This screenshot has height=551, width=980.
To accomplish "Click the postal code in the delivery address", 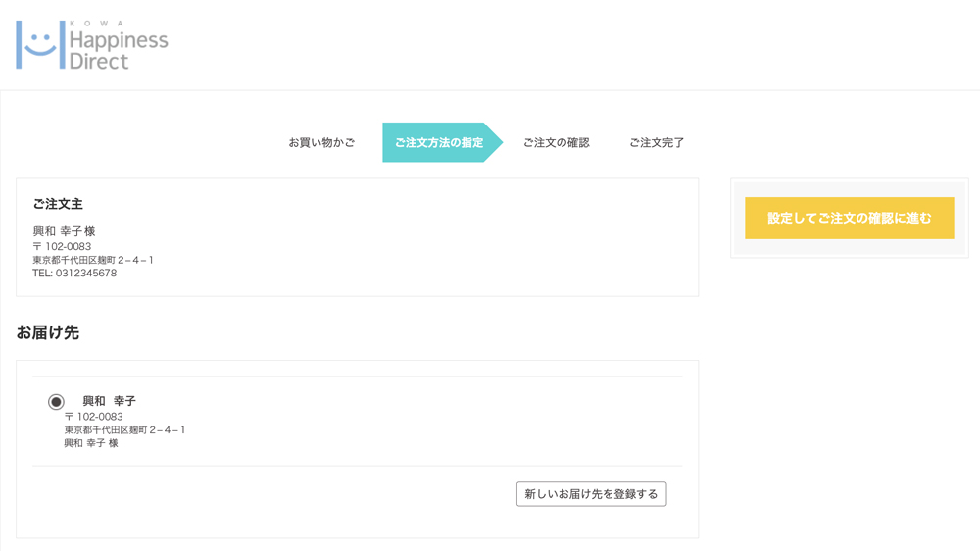I will tap(94, 417).
